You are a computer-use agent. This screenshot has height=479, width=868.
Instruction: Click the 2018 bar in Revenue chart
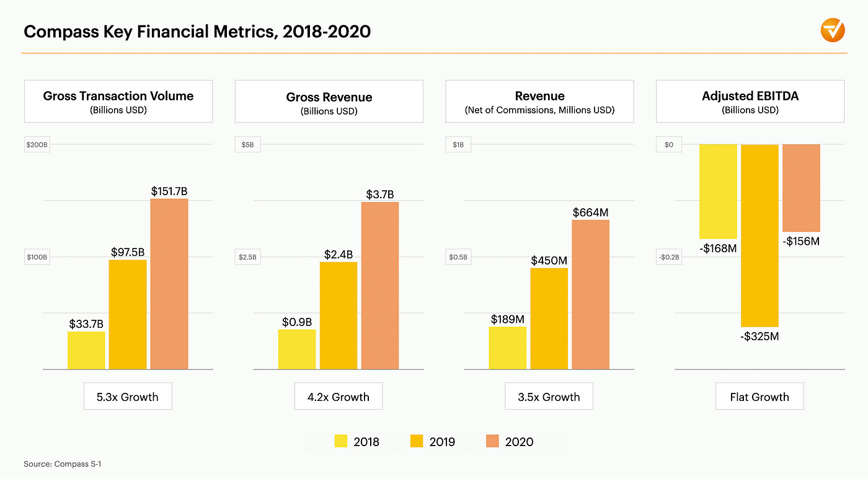point(508,348)
